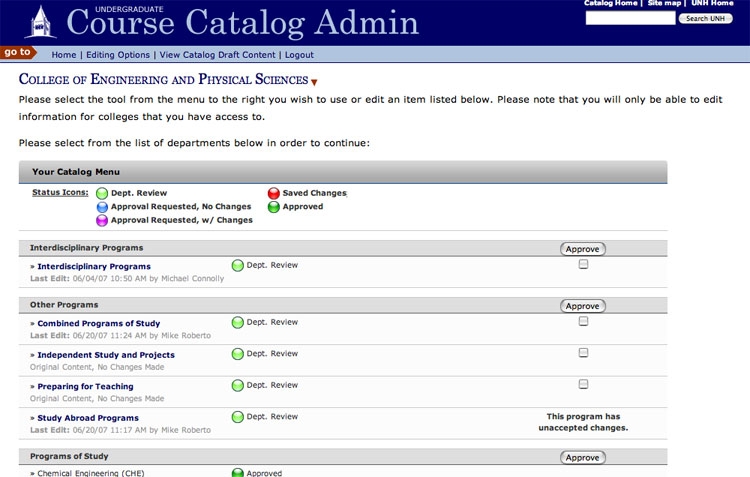Approve the Interdisciplinary Programs section

tap(583, 249)
